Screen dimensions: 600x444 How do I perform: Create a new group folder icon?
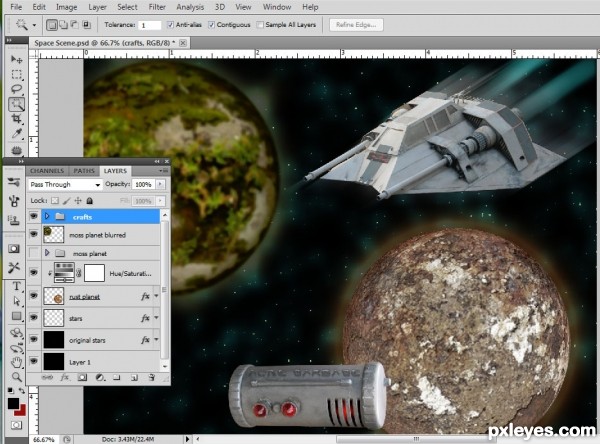point(117,377)
